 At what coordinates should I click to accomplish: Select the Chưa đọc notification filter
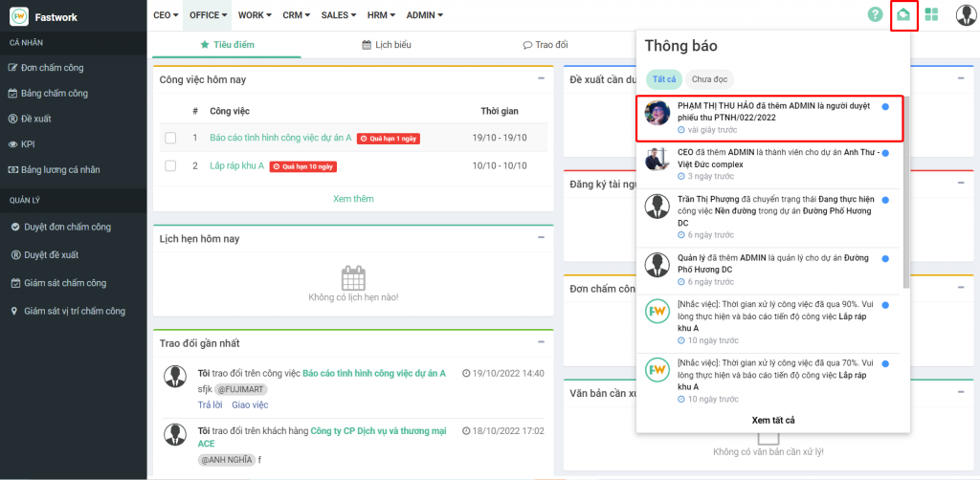pos(709,79)
